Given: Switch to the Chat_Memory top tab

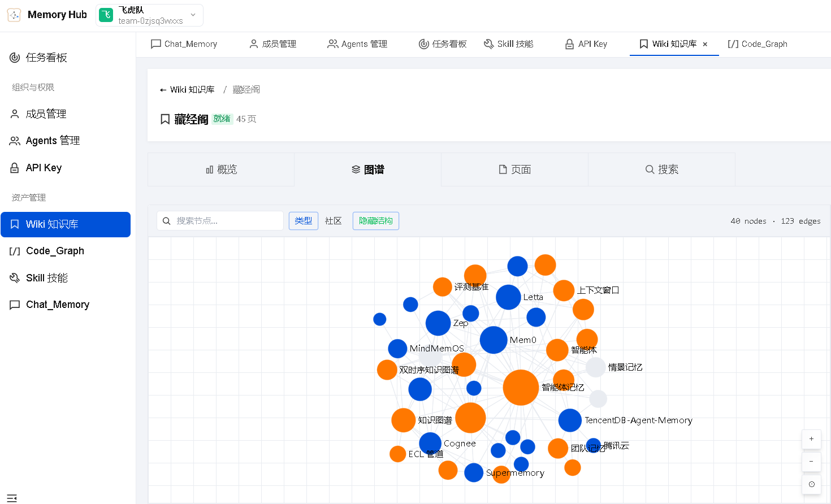Looking at the screenshot, I should click(x=184, y=44).
